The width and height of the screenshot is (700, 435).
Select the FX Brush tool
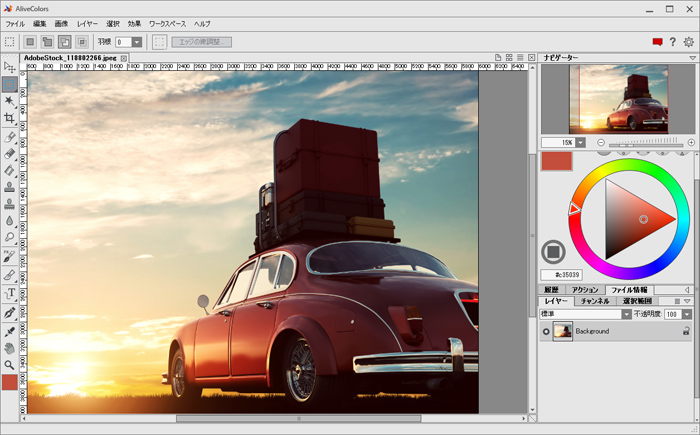point(9,256)
